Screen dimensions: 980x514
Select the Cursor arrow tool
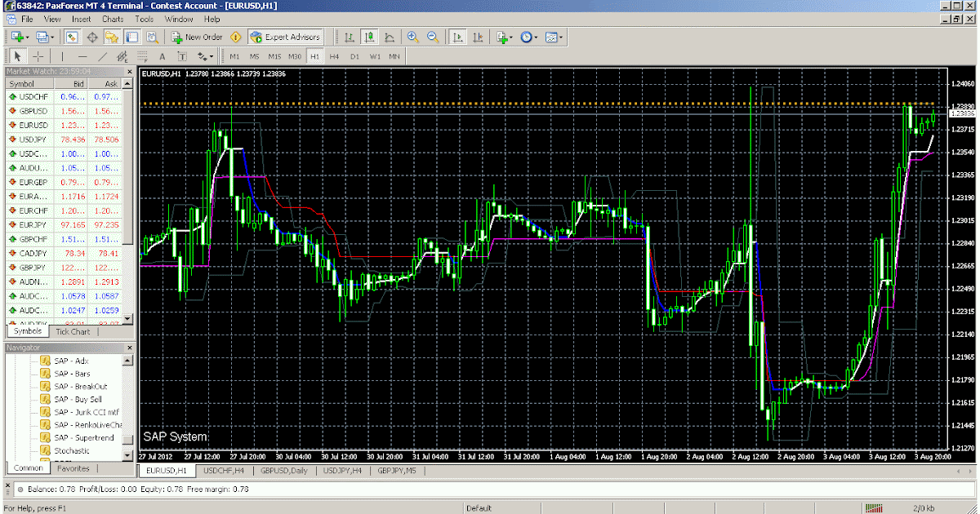(x=18, y=56)
